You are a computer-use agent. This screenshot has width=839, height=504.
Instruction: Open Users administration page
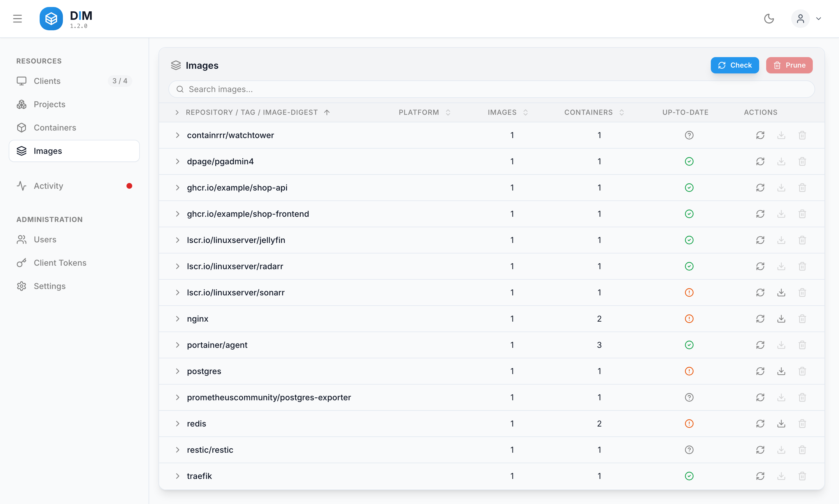point(74,239)
